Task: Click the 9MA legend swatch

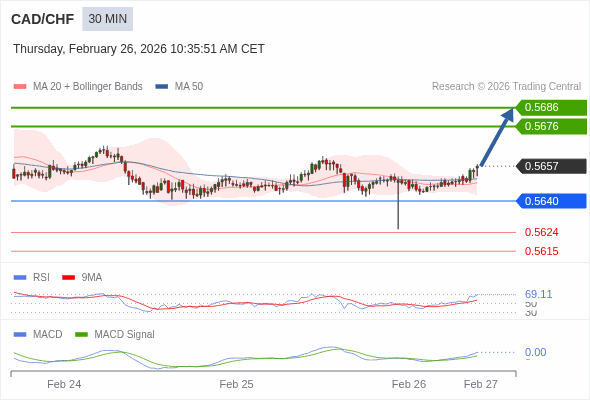Action: coord(68,278)
